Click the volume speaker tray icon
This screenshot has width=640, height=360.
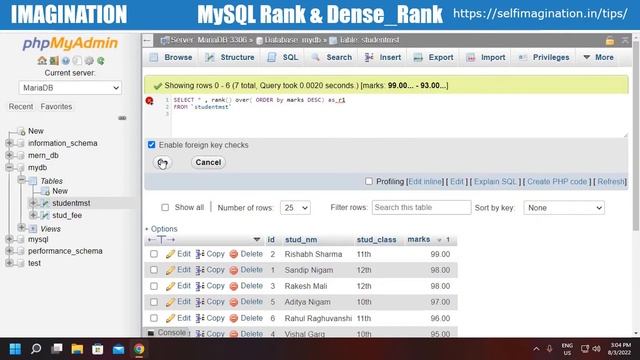pyautogui.click(x=596, y=349)
